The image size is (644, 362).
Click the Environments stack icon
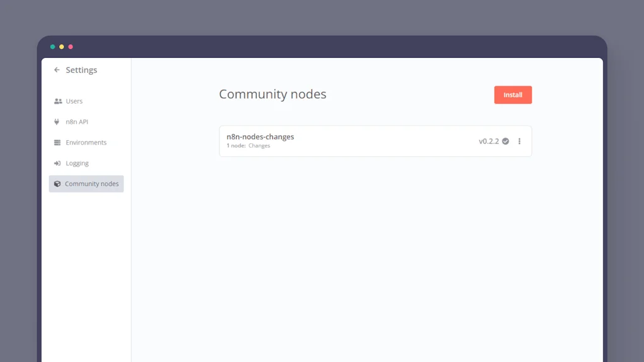coord(58,142)
